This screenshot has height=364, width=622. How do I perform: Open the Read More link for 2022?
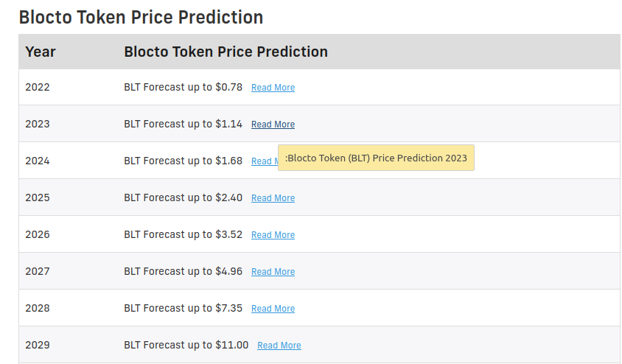coord(273,88)
